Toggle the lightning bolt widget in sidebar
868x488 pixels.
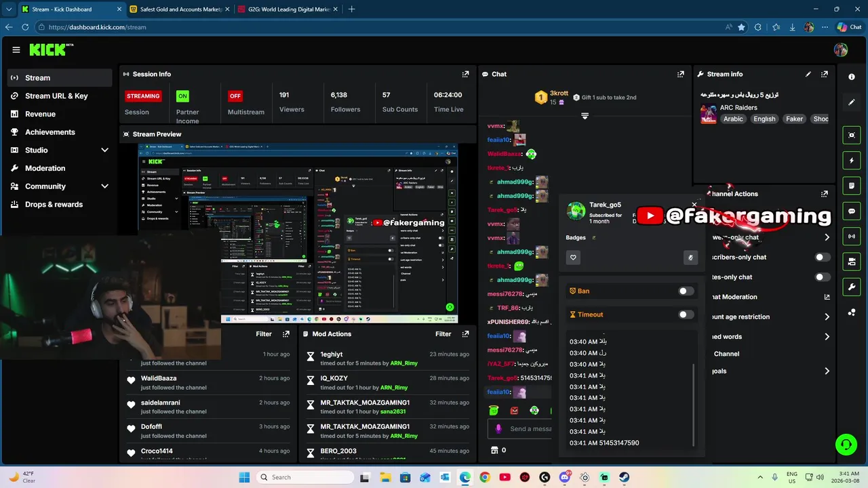click(852, 161)
